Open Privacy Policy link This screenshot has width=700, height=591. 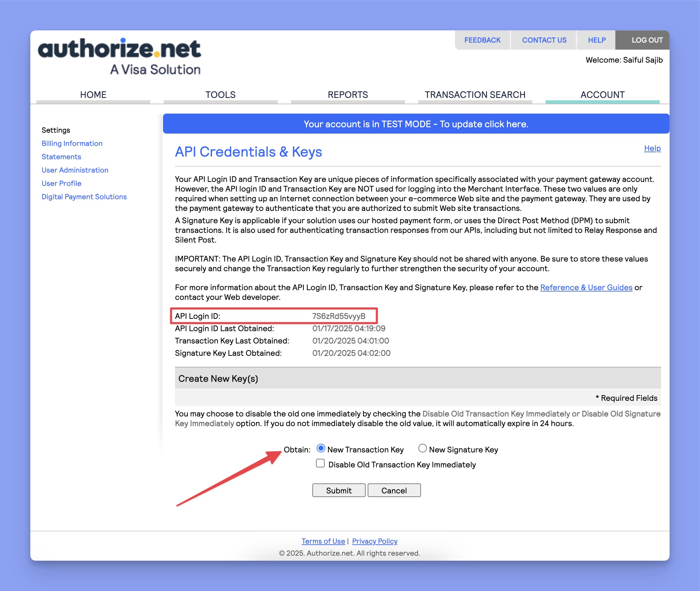(x=374, y=541)
